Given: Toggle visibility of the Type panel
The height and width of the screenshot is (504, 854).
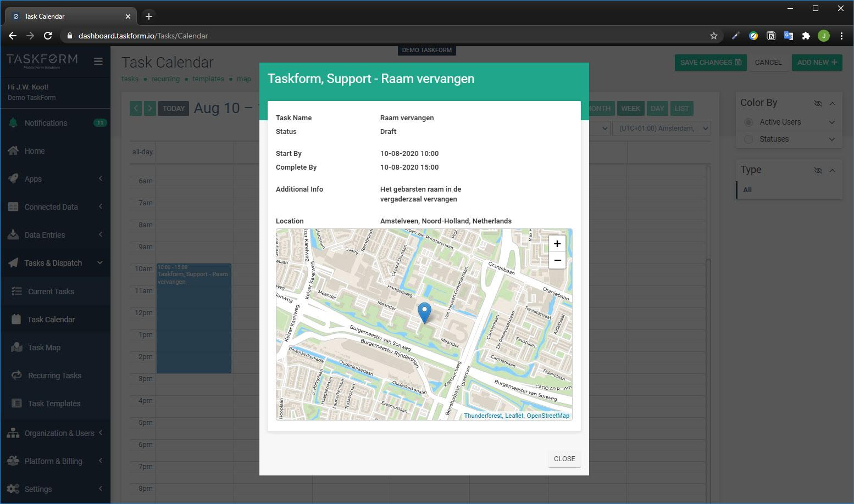Looking at the screenshot, I should click(x=818, y=170).
